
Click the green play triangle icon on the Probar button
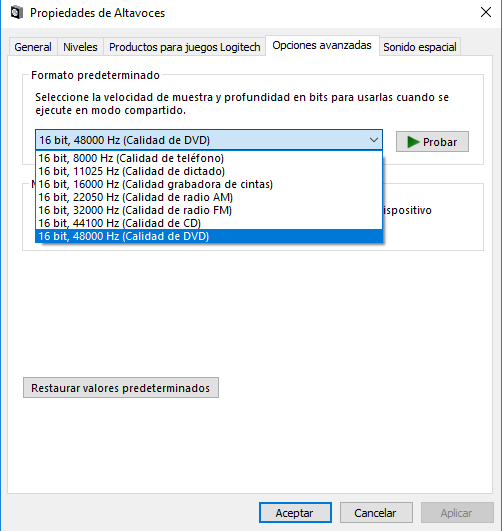(x=413, y=142)
